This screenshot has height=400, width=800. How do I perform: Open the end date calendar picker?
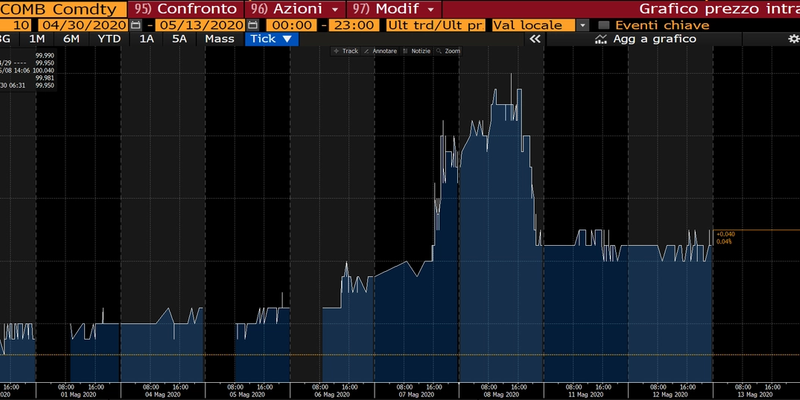pyautogui.click(x=253, y=25)
